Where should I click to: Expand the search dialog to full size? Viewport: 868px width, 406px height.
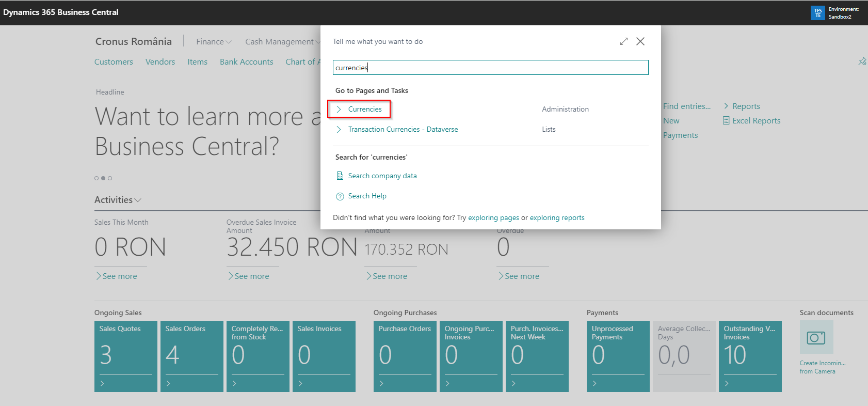tap(624, 41)
